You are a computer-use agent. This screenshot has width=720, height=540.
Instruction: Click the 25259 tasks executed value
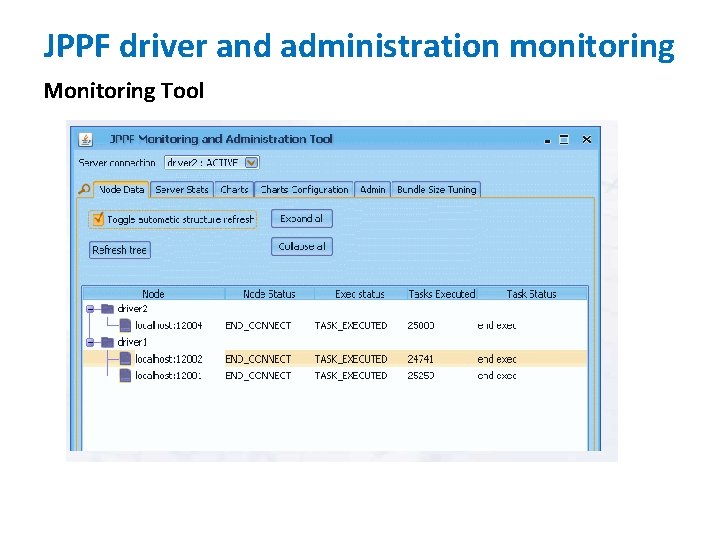[x=421, y=376]
